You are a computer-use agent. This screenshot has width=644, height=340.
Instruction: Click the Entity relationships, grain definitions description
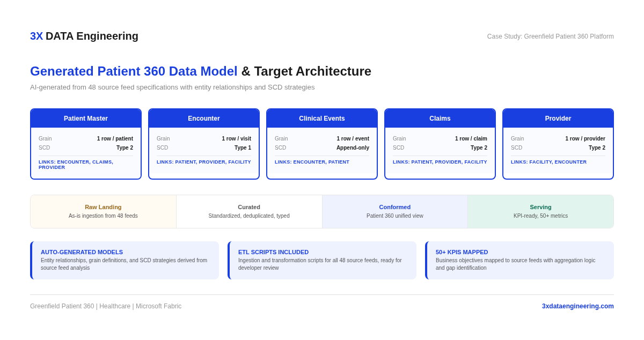click(124, 264)
